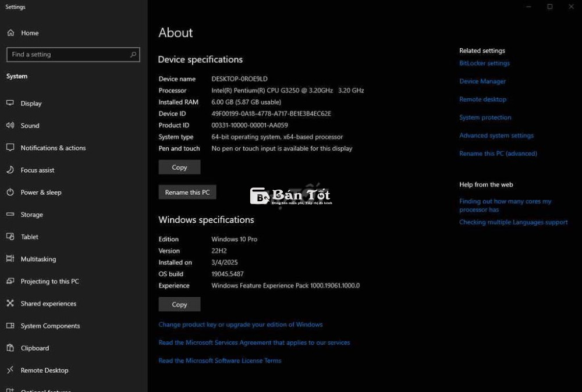The width and height of the screenshot is (582, 392).
Task: Select OS build number 19045.5487
Action: 228,274
